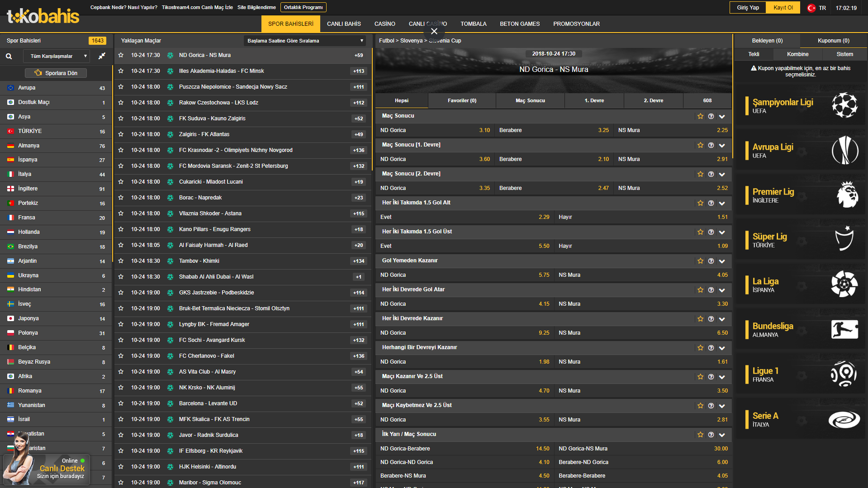The image size is (868, 488).
Task: Click the Turkish flag language icon
Action: [811, 8]
